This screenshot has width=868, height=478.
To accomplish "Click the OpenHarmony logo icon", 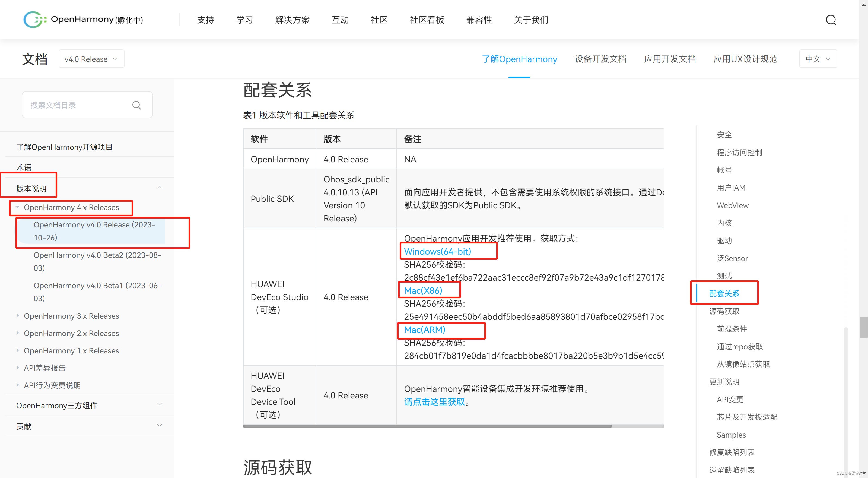I will [34, 20].
